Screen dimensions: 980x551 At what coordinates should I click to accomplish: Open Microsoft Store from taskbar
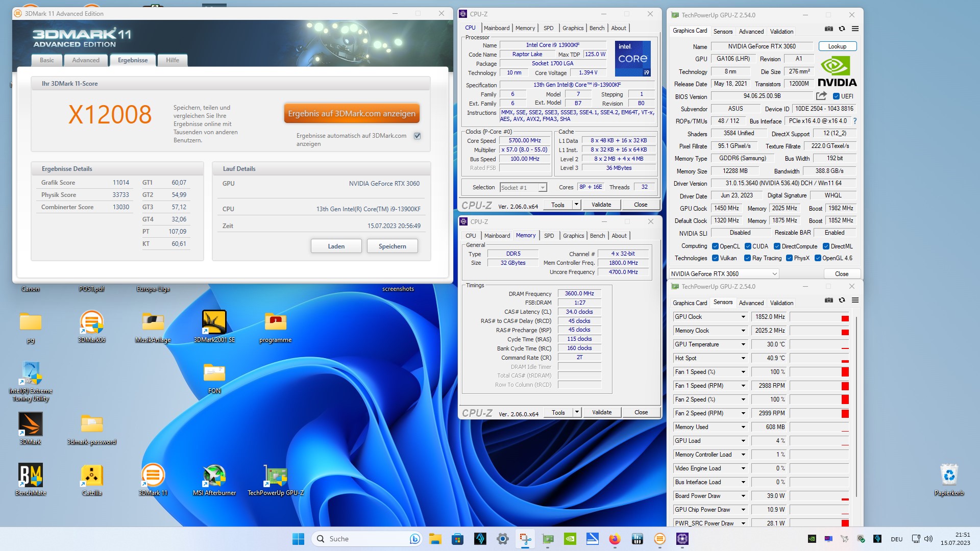click(457, 539)
